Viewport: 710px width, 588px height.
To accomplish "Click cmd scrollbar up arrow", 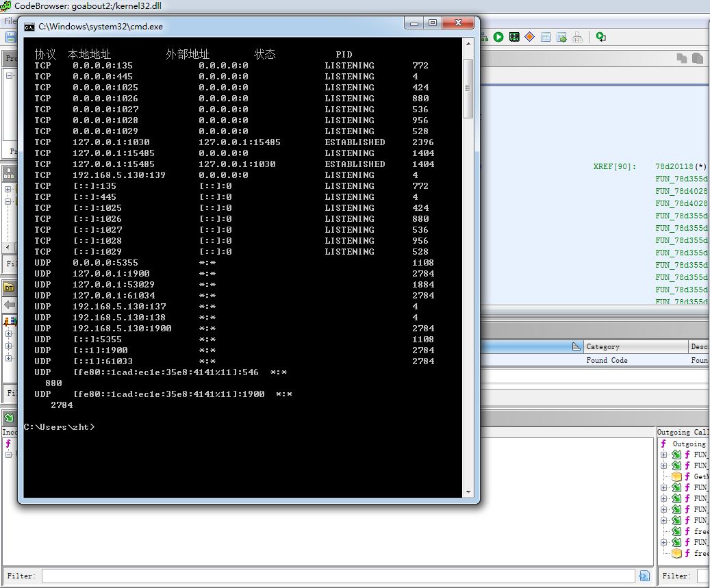I will click(x=468, y=44).
